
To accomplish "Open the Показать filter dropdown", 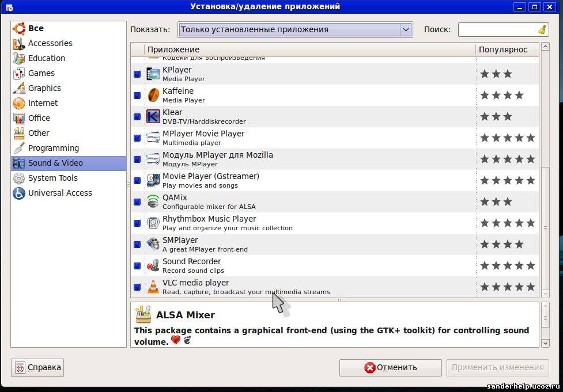I will click(296, 29).
